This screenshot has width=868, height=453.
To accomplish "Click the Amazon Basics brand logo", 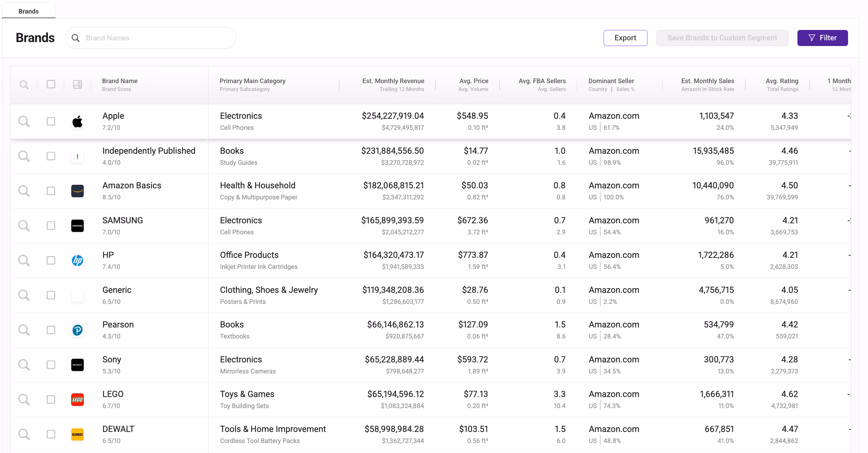I will (77, 191).
